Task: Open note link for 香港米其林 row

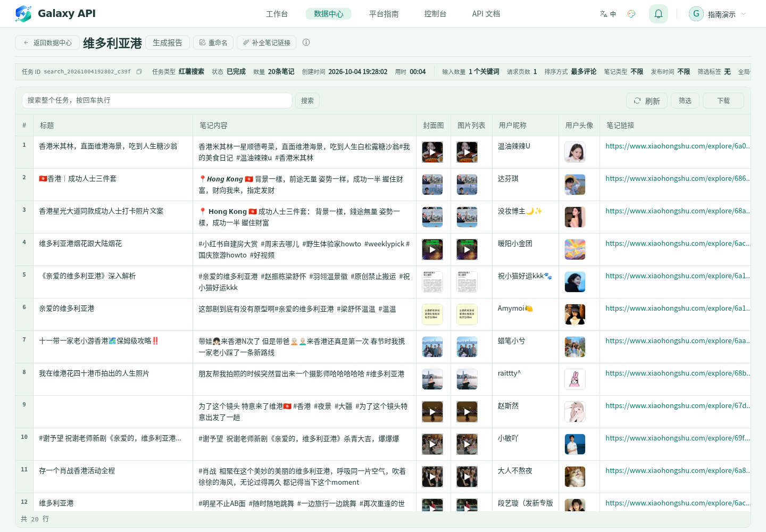Action: (x=678, y=146)
